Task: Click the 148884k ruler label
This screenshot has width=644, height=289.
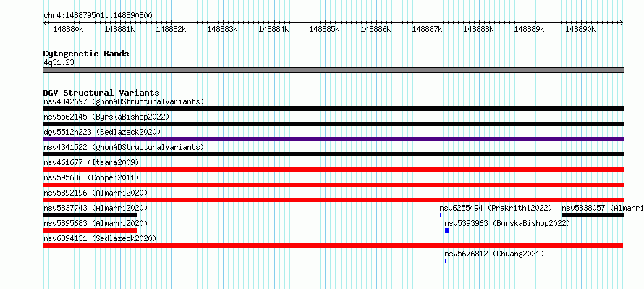Action: click(x=274, y=29)
